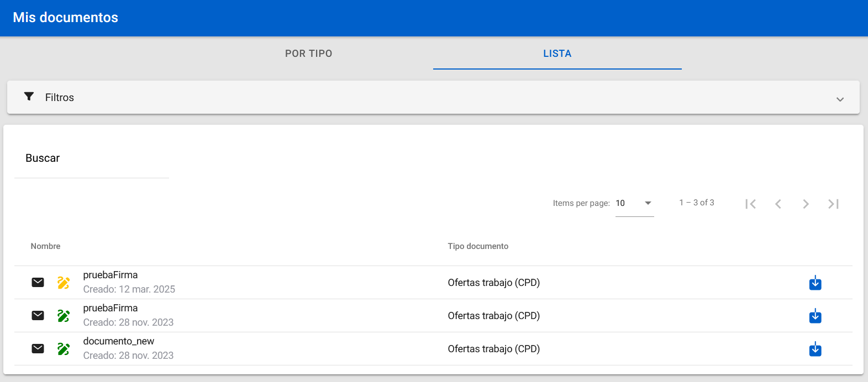Image resolution: width=868 pixels, height=382 pixels.
Task: Download the pruebaFirma document from 28 nov. 2023
Action: click(815, 316)
